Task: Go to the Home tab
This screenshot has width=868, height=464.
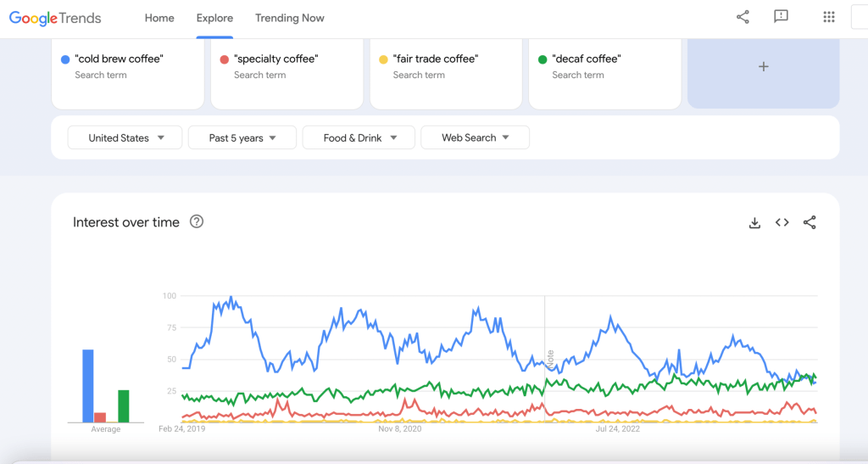Action: (x=159, y=18)
